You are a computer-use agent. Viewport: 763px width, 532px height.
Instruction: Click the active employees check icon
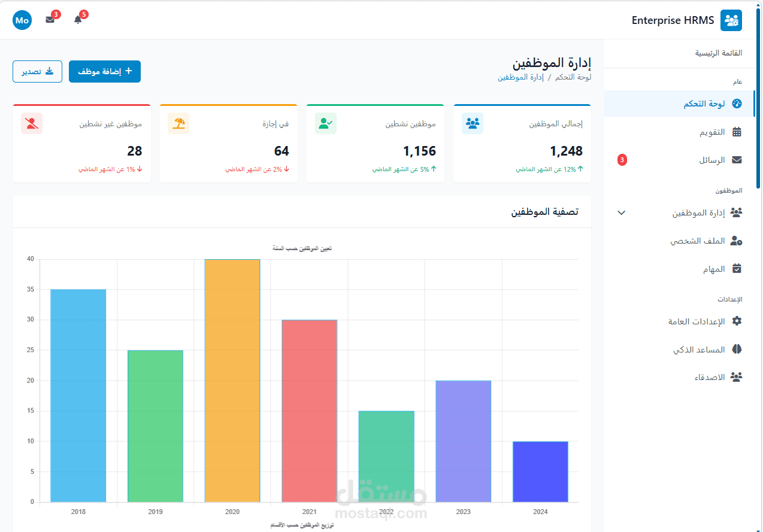(326, 123)
